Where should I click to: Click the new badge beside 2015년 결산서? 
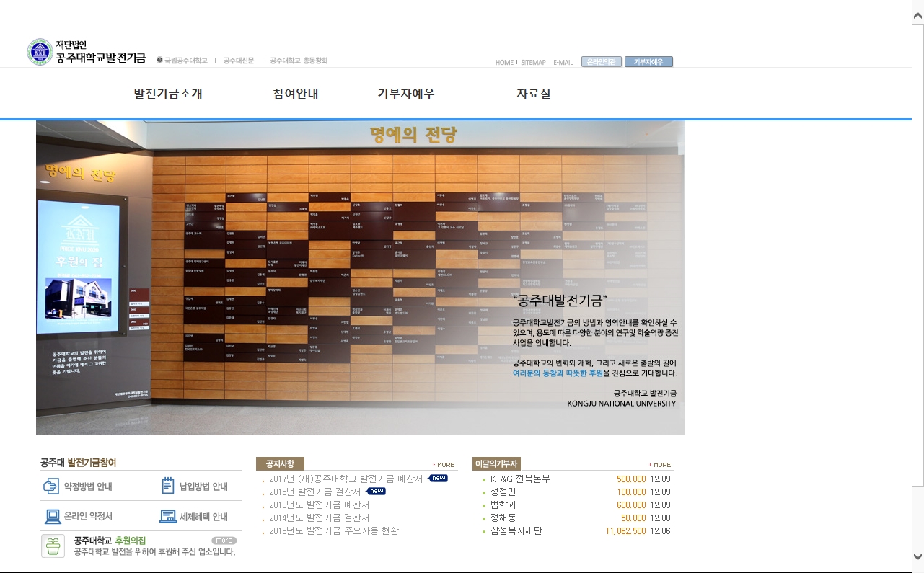(377, 492)
